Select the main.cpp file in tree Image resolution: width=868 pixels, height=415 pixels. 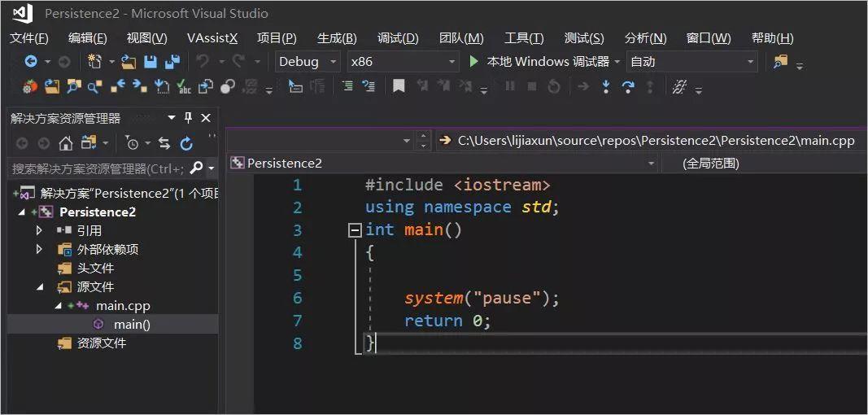pos(123,306)
